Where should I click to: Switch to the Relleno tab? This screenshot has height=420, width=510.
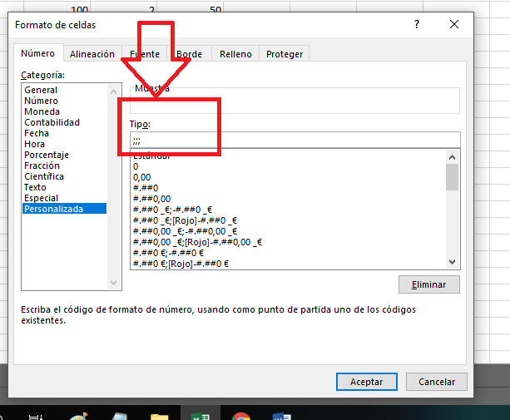click(x=235, y=54)
